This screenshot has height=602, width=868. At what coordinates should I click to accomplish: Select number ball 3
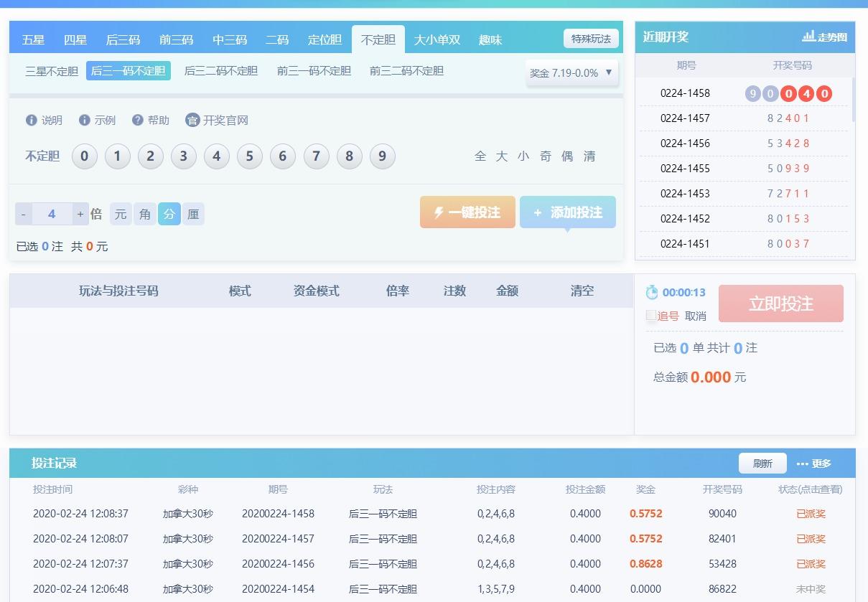(184, 156)
